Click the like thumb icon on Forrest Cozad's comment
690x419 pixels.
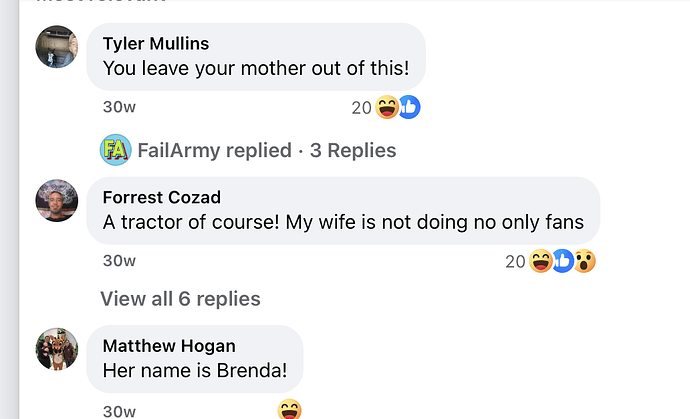point(563,262)
